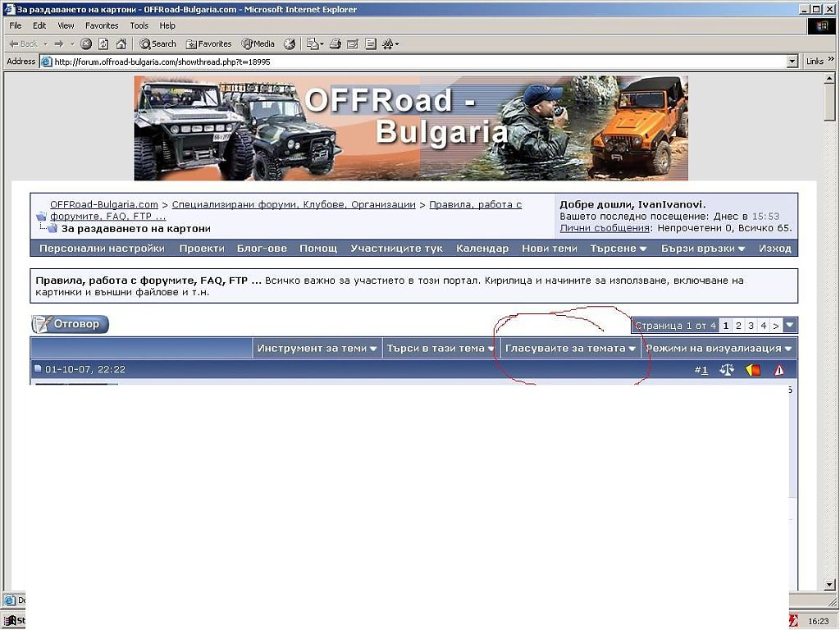Open the Help menu
The width and height of the screenshot is (840, 630).
pyautogui.click(x=167, y=25)
